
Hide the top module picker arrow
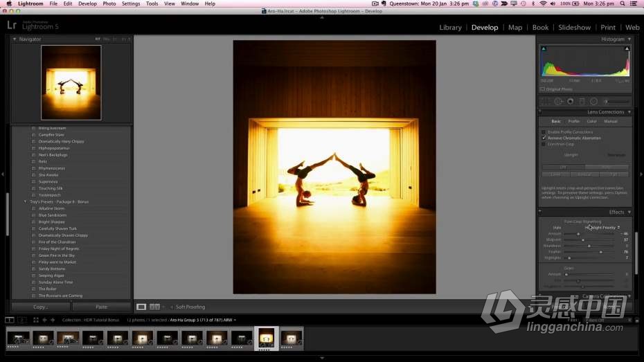point(322,17)
